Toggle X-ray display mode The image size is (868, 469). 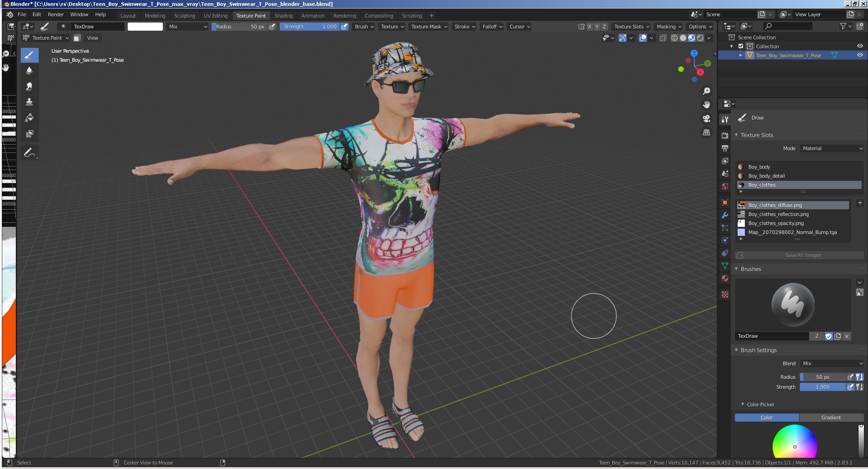663,38
